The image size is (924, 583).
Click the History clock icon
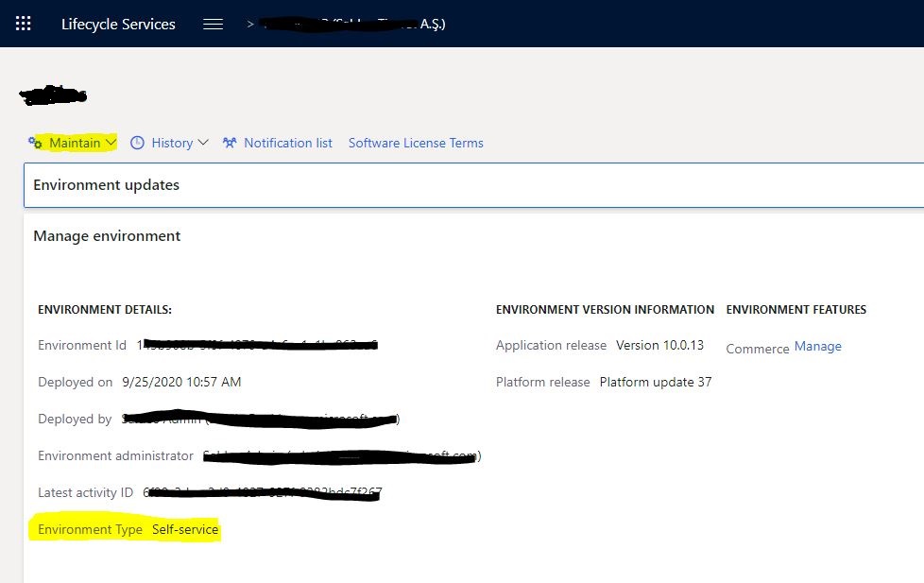137,143
